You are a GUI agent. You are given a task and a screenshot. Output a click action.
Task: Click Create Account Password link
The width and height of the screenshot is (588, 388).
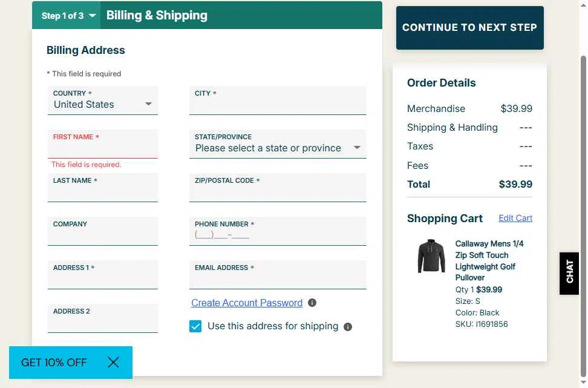(x=247, y=303)
